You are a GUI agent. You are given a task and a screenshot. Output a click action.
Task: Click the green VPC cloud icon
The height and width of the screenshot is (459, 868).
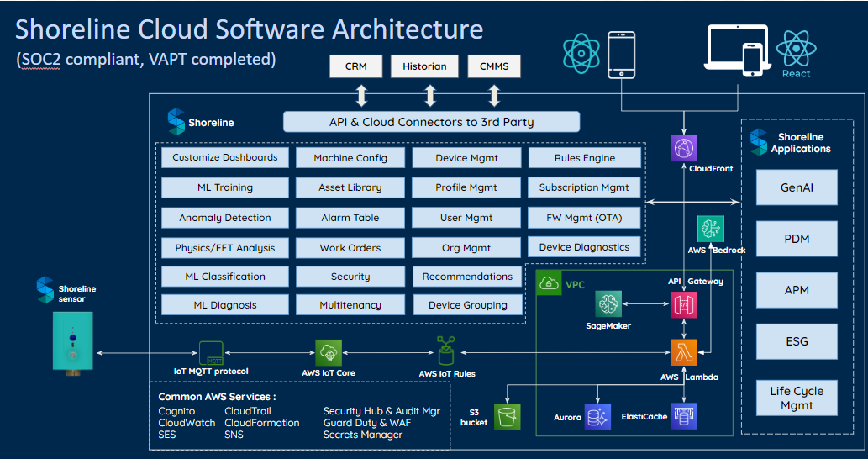[549, 284]
